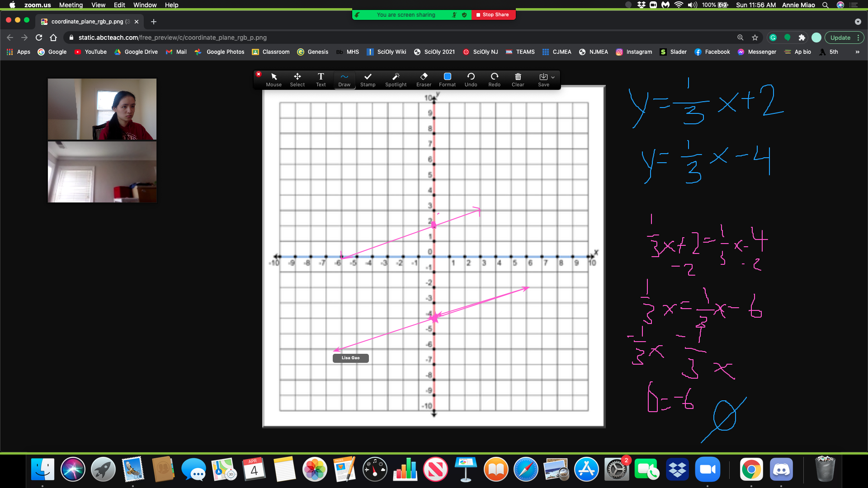Open System Preferences in the dock
The width and height of the screenshot is (868, 488).
(x=617, y=470)
